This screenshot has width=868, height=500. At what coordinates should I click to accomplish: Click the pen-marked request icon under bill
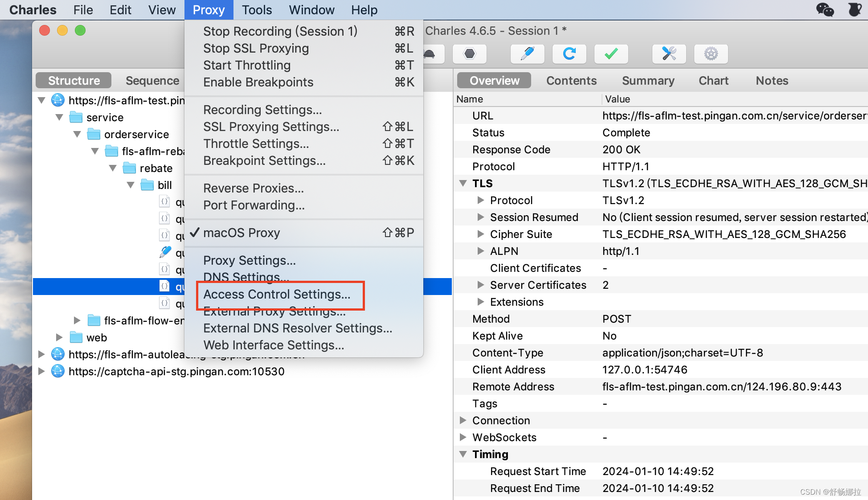(165, 252)
